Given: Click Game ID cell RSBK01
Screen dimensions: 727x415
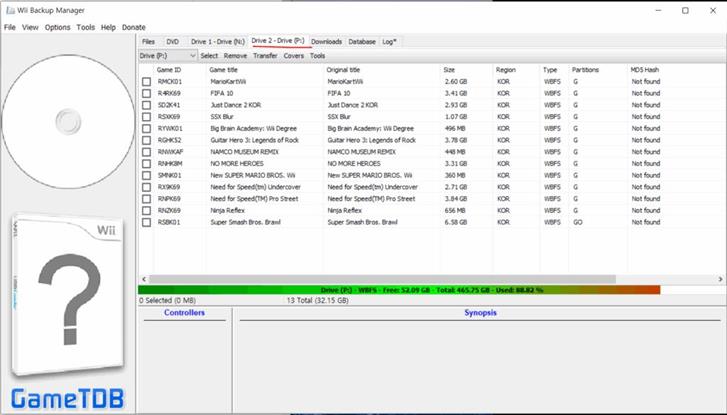Looking at the screenshot, I should point(169,222).
